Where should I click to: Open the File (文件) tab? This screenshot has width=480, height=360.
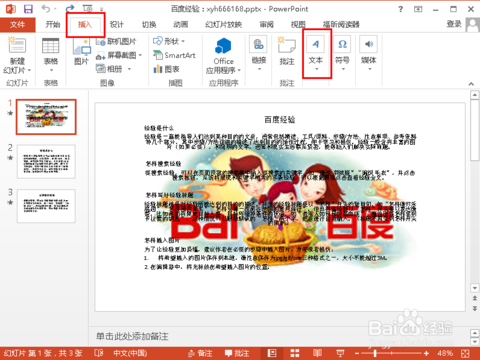(x=17, y=24)
